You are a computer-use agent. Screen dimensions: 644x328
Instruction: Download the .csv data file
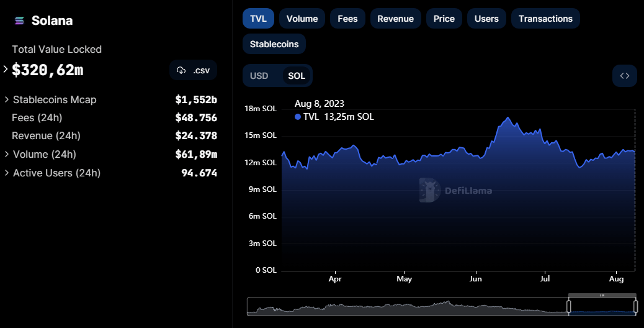(x=193, y=70)
